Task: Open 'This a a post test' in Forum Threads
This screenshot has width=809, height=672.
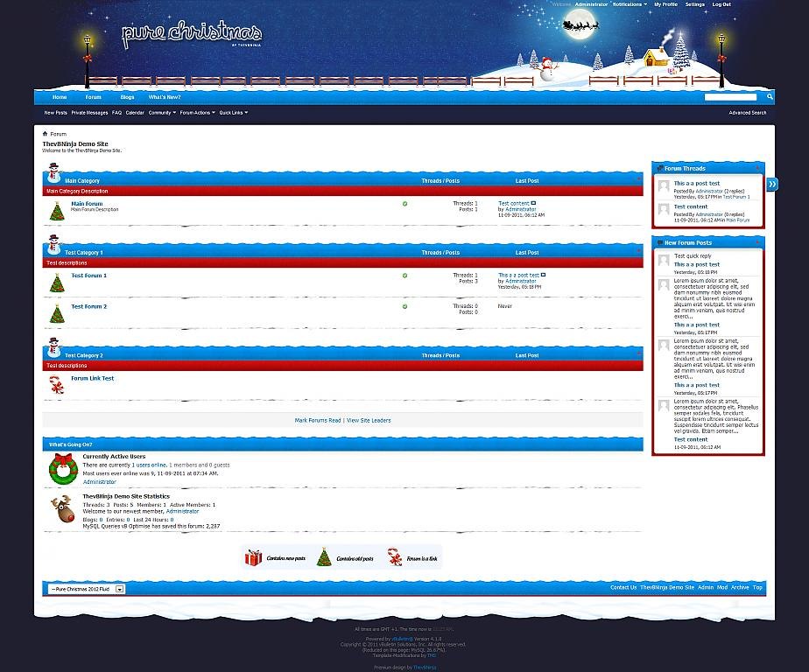Action: click(697, 183)
